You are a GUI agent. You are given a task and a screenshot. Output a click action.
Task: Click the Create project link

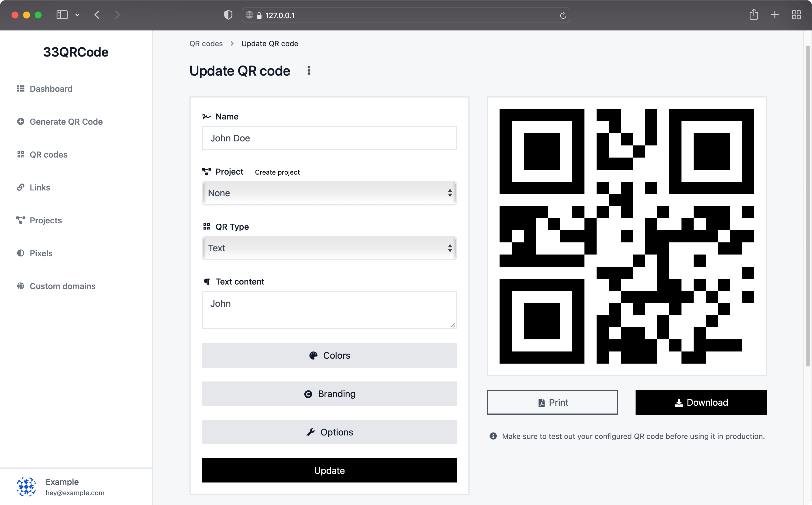[x=277, y=172]
